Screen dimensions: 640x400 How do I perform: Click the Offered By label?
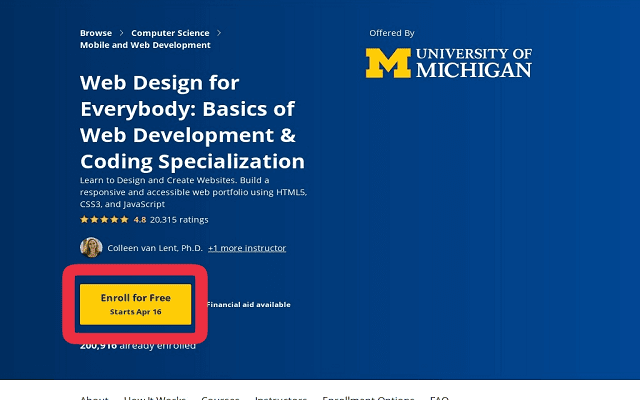pos(392,33)
